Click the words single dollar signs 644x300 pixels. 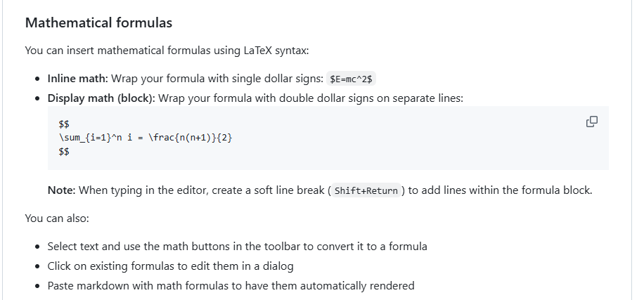(x=283, y=78)
